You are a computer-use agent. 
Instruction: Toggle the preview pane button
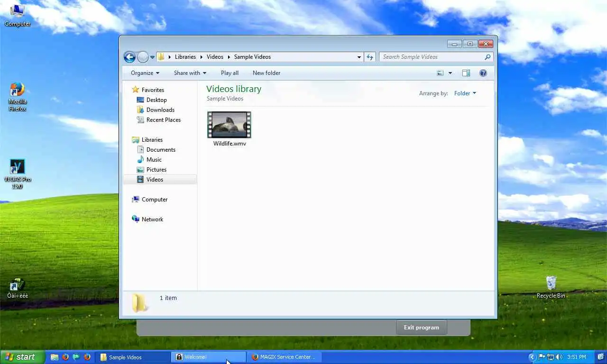tap(466, 73)
